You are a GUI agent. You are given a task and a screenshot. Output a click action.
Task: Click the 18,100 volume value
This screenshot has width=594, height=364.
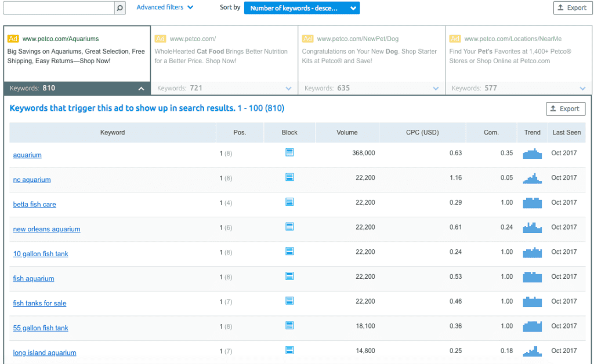(x=365, y=326)
